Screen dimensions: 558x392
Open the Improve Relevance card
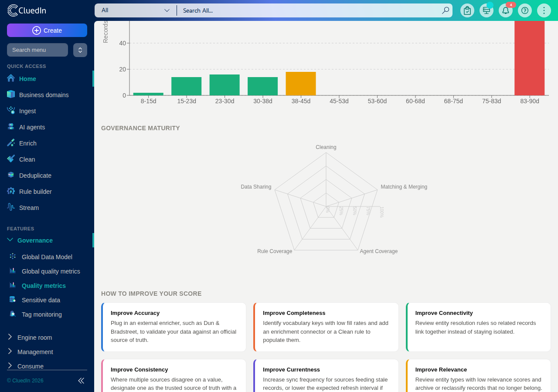click(x=478, y=375)
